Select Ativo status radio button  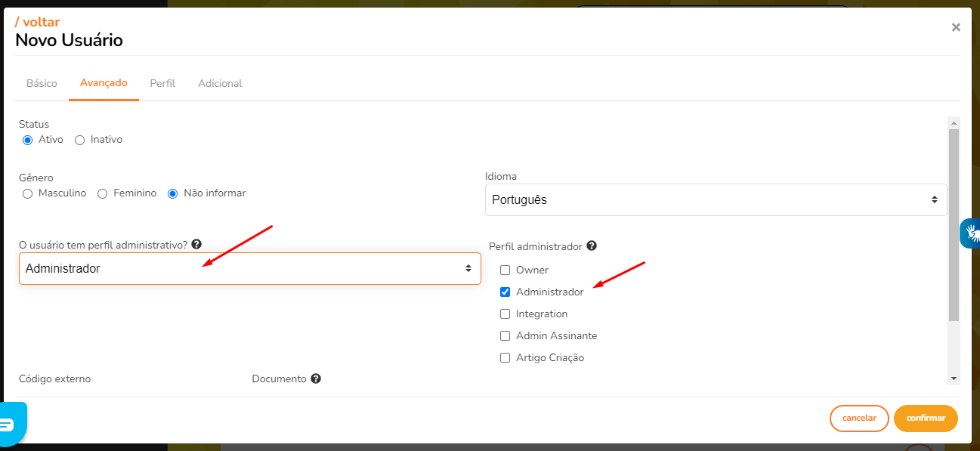(28, 140)
